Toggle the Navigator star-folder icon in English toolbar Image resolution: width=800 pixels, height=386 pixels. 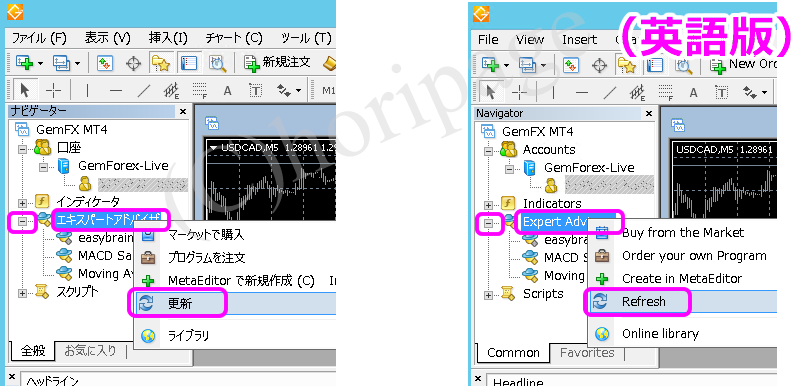coord(627,65)
